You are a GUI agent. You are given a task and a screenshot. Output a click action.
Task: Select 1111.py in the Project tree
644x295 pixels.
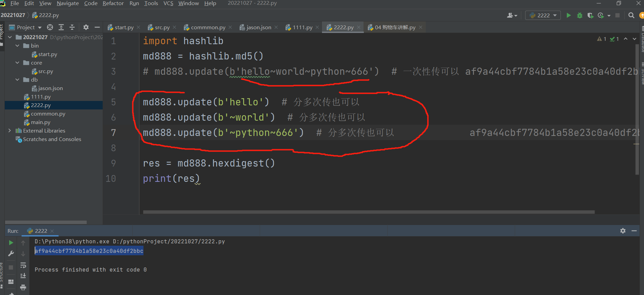[x=41, y=97]
